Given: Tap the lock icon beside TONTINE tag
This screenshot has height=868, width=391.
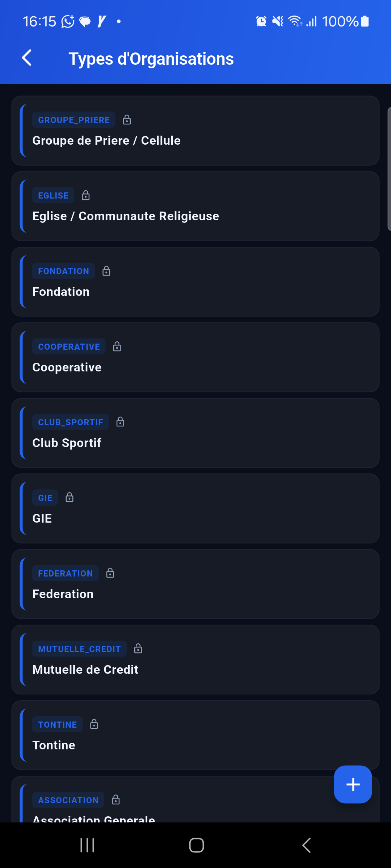Looking at the screenshot, I should coord(94,724).
